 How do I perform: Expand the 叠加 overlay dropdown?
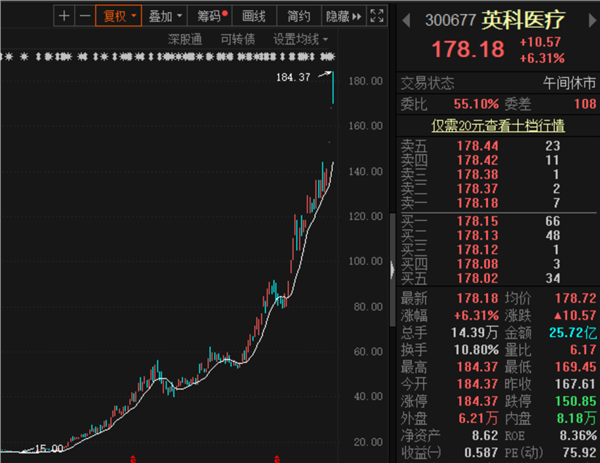(165, 16)
